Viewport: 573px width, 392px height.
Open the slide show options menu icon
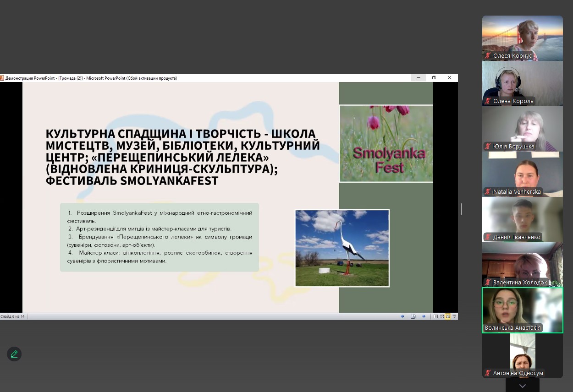pos(413,316)
